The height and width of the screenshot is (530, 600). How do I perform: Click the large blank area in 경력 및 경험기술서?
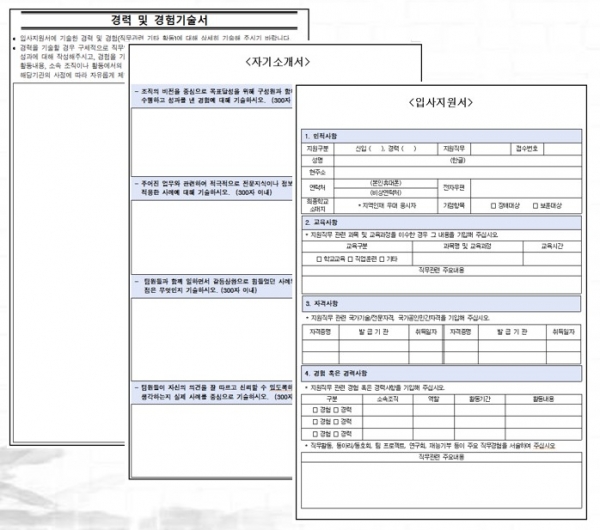pos(69,263)
